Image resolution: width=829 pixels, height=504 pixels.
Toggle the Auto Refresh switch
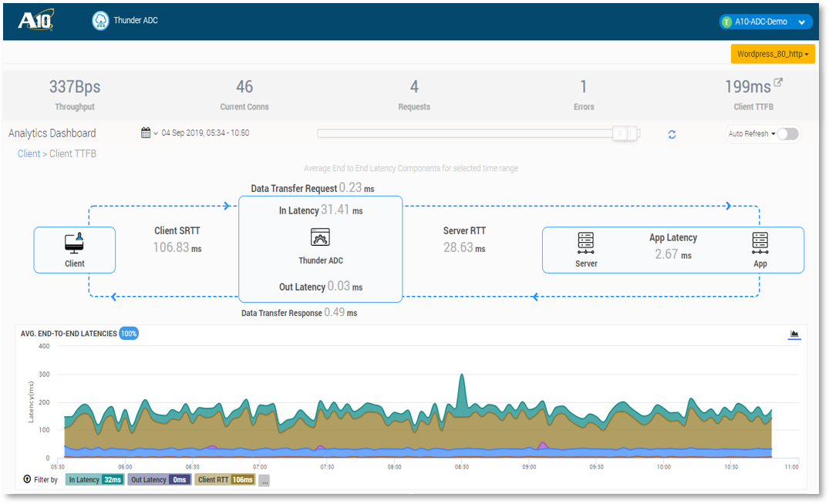(x=788, y=133)
